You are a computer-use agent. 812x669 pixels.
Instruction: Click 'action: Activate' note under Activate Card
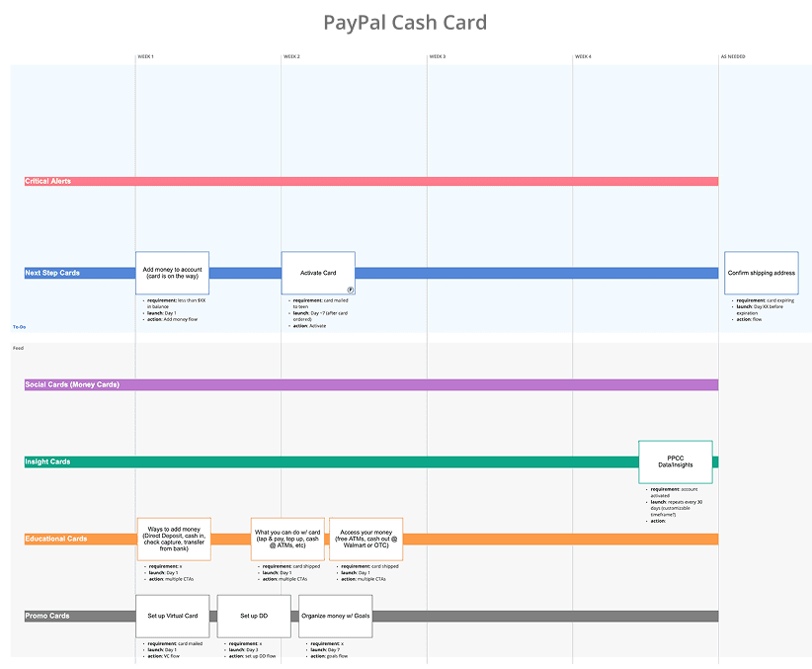click(x=309, y=326)
